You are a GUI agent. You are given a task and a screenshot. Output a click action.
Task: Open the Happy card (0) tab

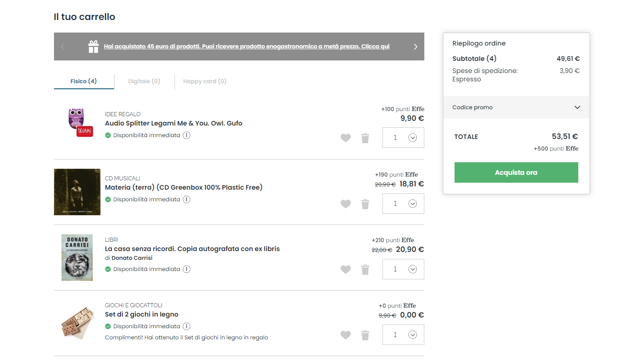(x=205, y=81)
